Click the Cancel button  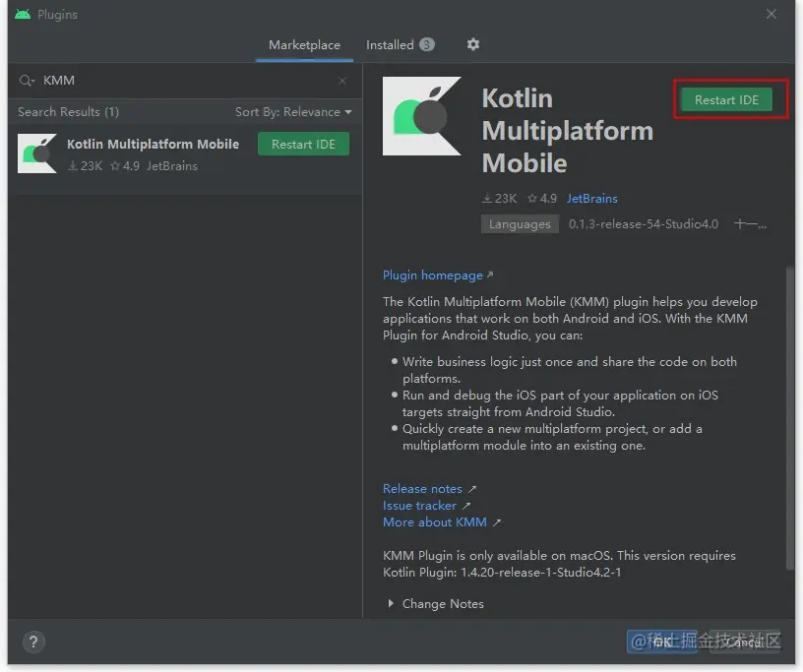(x=745, y=641)
